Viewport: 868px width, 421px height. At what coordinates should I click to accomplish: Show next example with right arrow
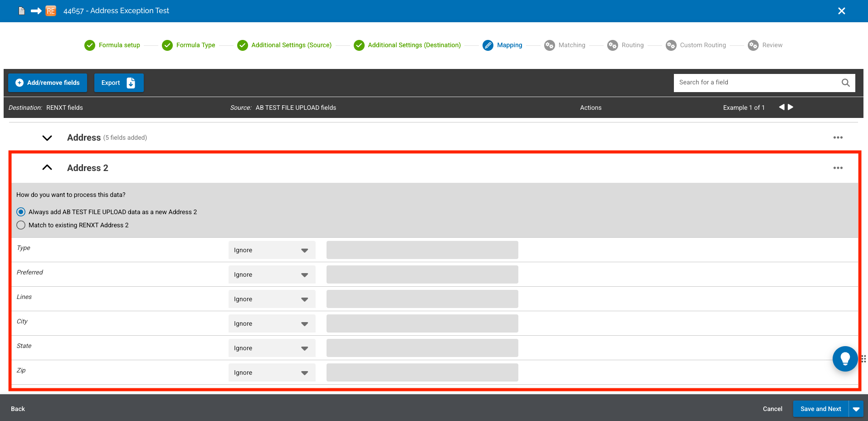point(790,107)
